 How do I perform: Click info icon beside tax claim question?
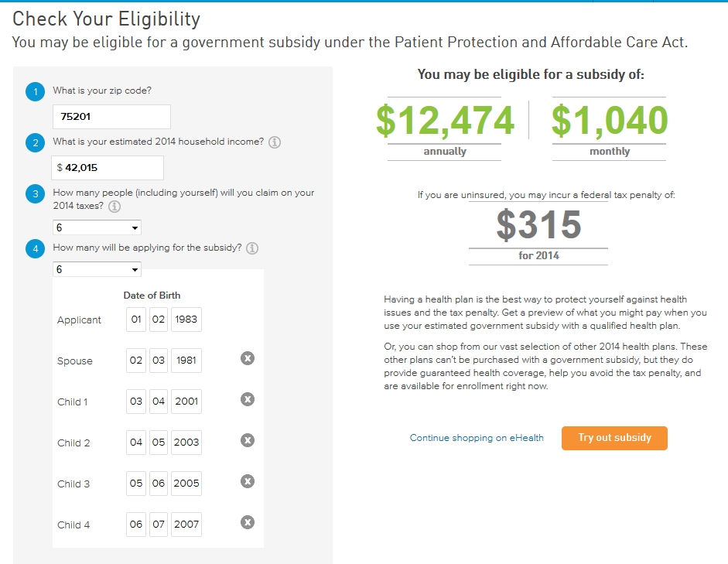click(114, 207)
